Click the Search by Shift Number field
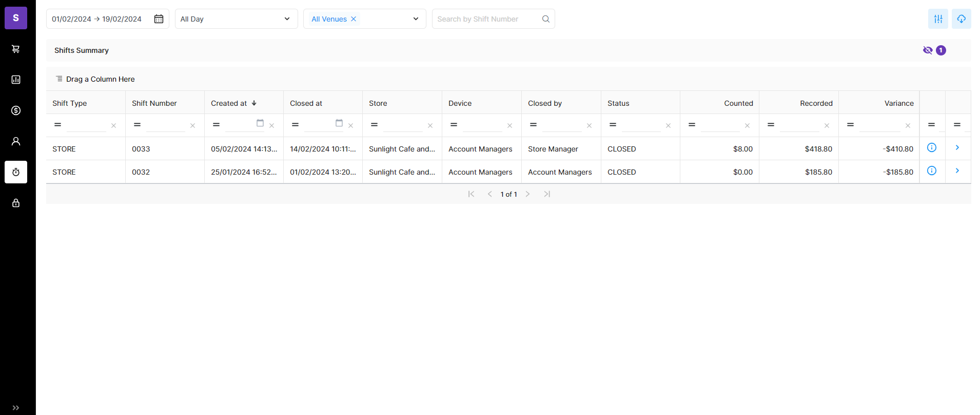 pyautogui.click(x=487, y=19)
